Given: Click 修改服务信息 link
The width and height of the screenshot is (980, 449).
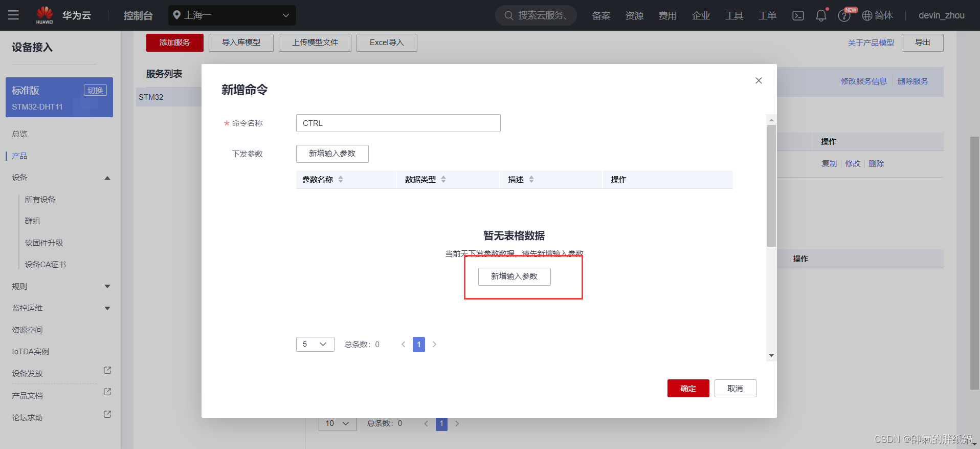Looking at the screenshot, I should pos(864,81).
